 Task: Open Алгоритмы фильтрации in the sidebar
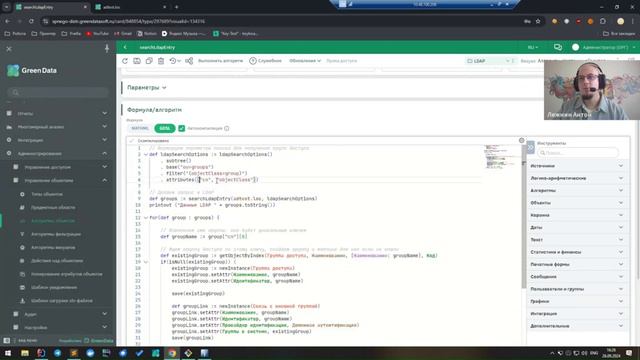[56, 234]
